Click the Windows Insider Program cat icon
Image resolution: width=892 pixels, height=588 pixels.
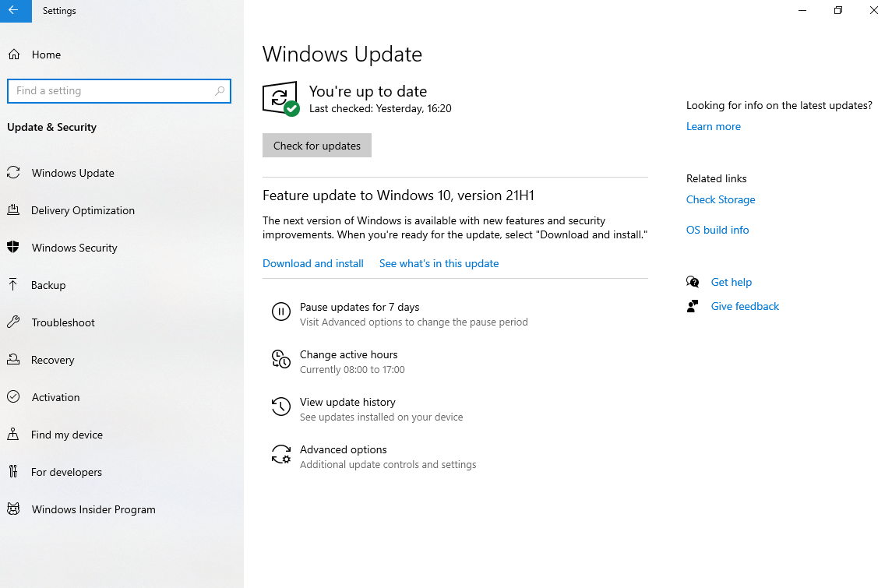[13, 509]
